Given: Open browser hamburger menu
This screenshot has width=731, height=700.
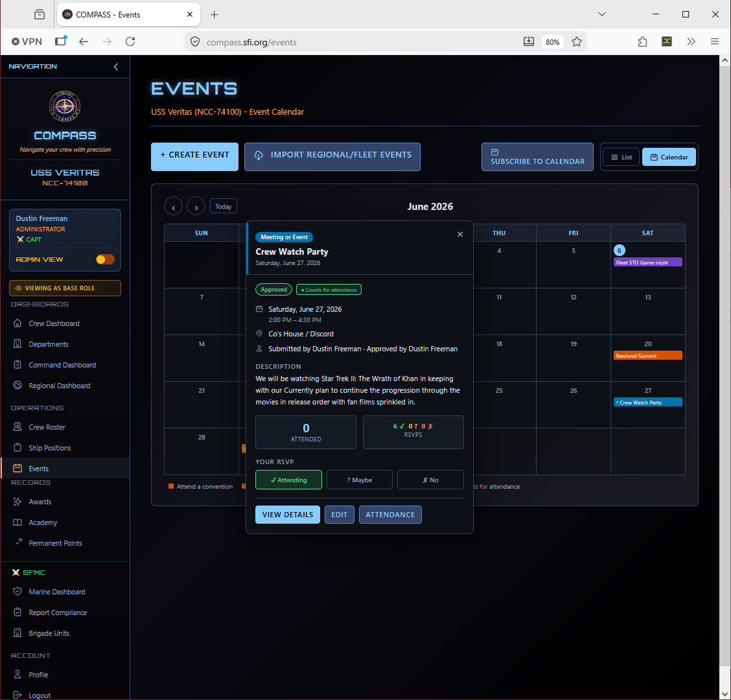Looking at the screenshot, I should [714, 41].
